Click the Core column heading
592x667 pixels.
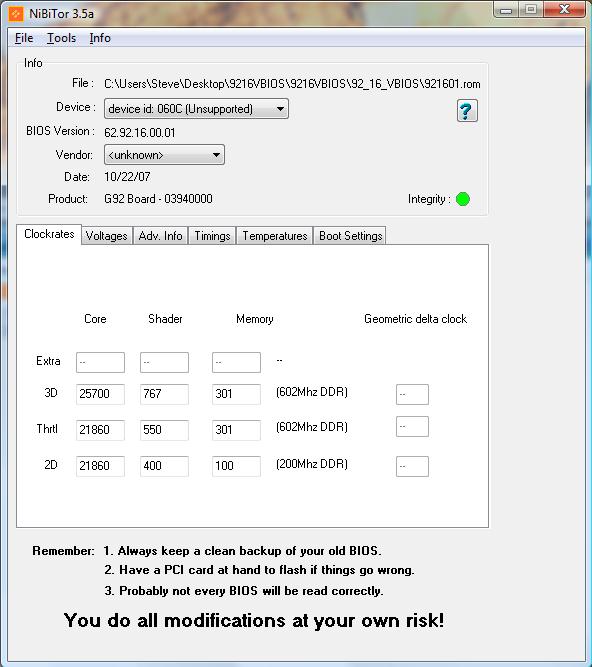click(95, 319)
